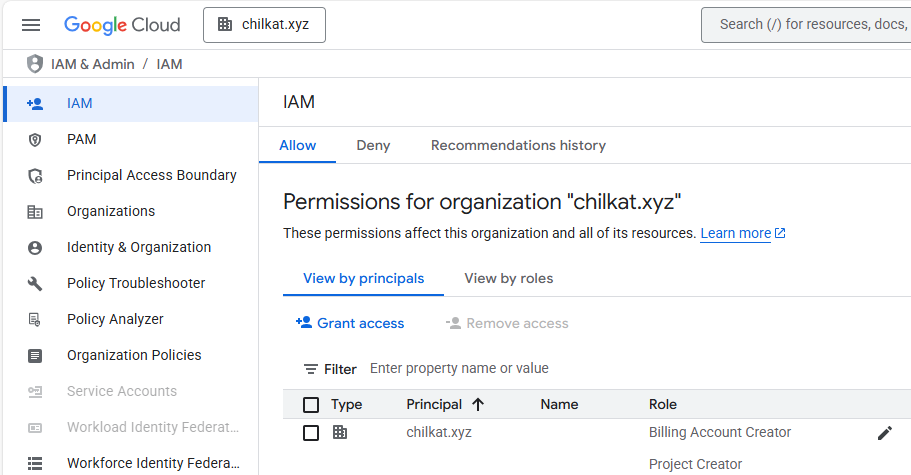Click the Grant access button
The height and width of the screenshot is (475, 911).
(350, 323)
